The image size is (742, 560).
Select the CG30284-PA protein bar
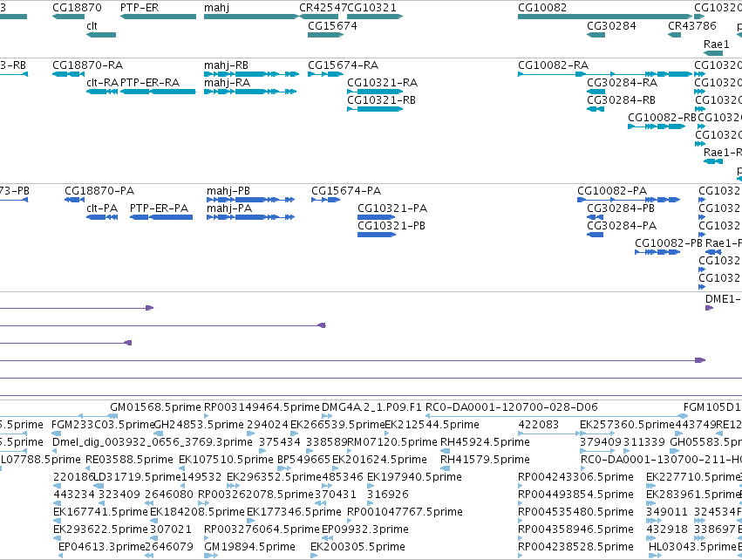(595, 235)
